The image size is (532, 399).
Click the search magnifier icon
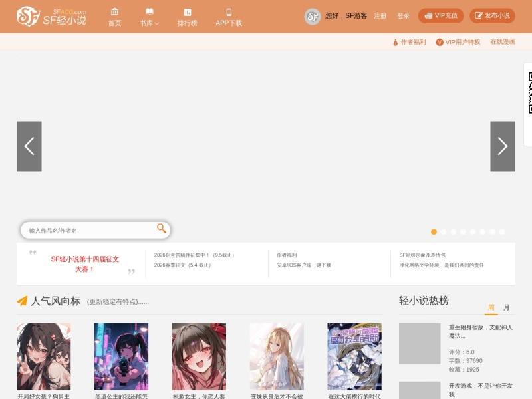coord(162,229)
